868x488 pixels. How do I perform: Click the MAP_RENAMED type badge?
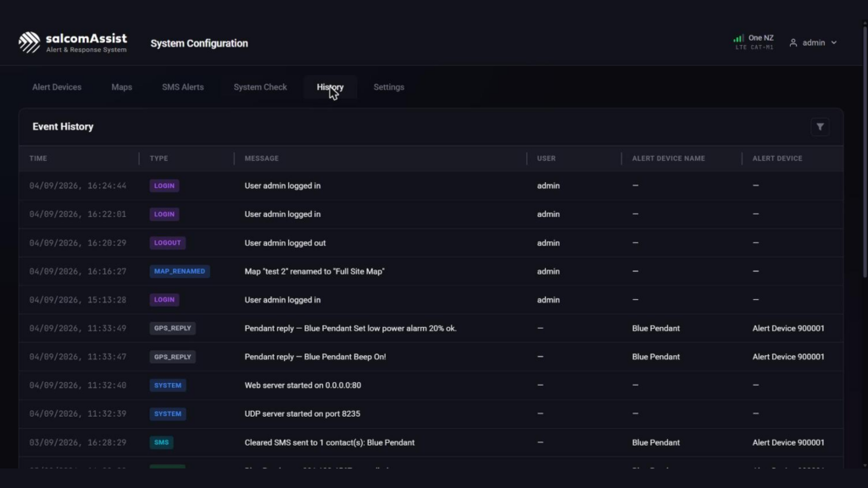180,271
